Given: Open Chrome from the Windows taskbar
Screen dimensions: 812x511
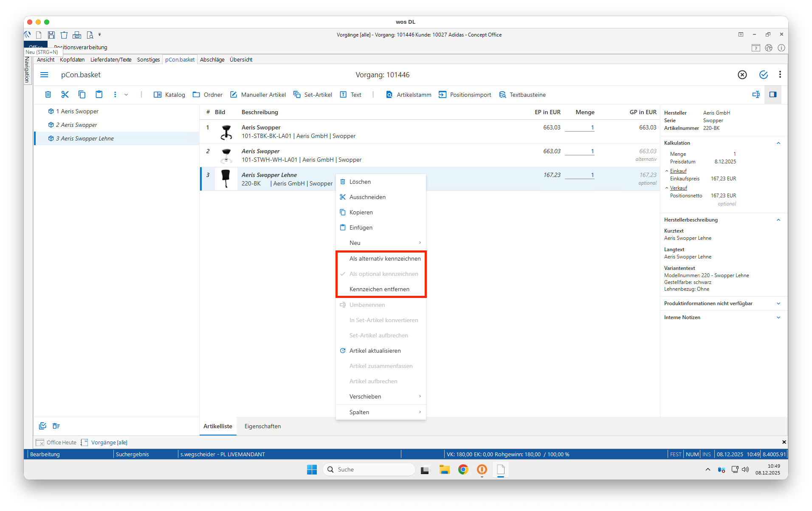Looking at the screenshot, I should point(463,469).
